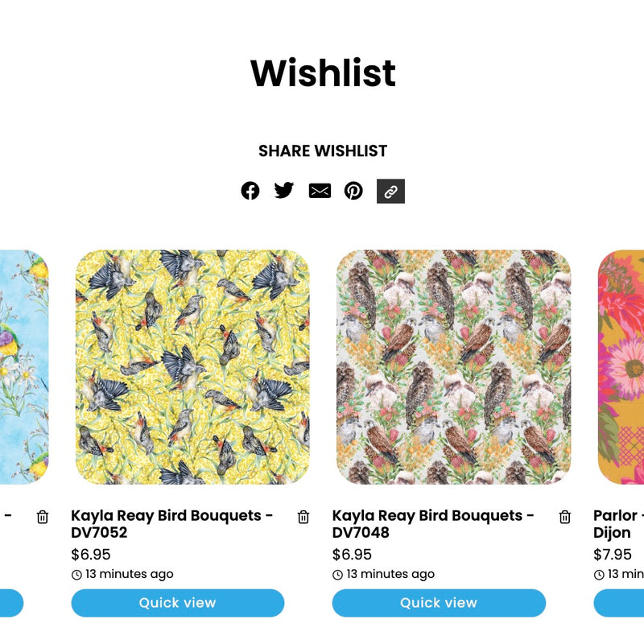The image size is (644, 644).
Task: Open Kayla Reay Bird Bouquets DV7052 title link
Action: click(x=171, y=524)
